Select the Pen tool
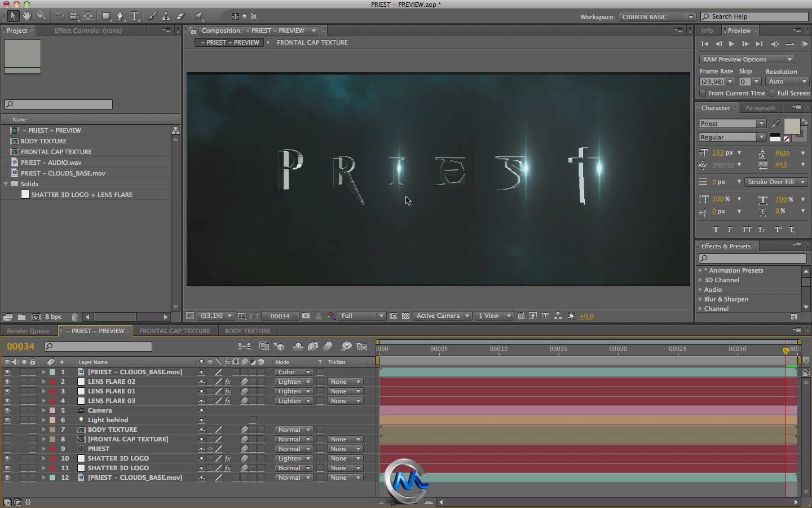 pos(120,16)
